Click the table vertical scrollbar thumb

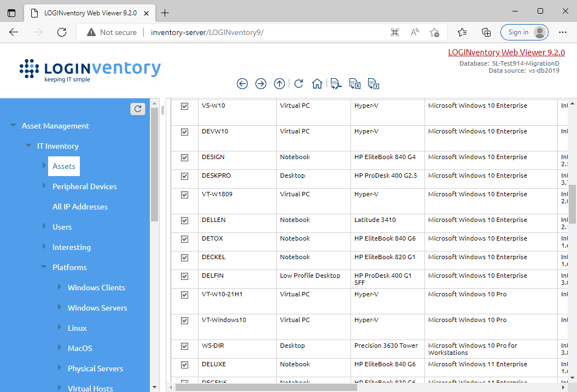[572, 204]
